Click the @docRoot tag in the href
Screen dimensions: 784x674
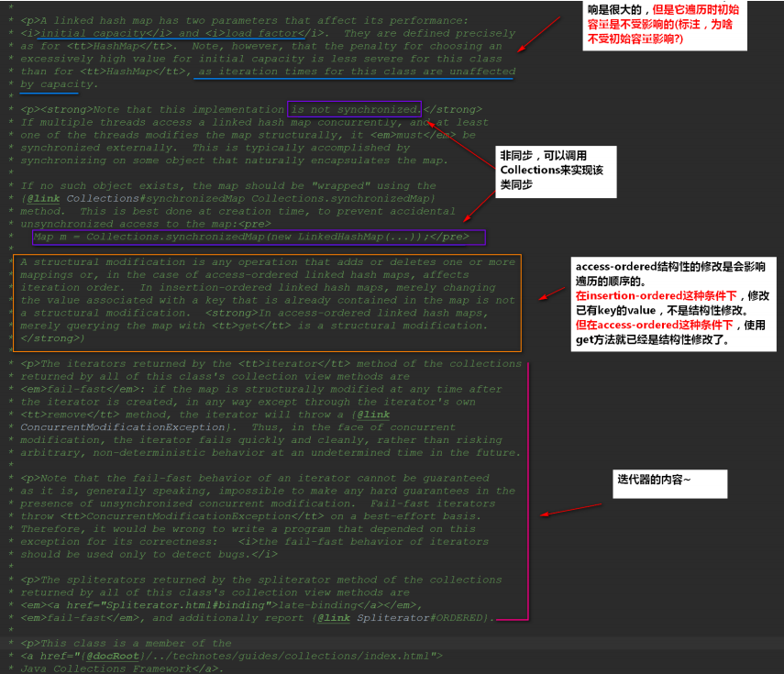[x=113, y=656]
